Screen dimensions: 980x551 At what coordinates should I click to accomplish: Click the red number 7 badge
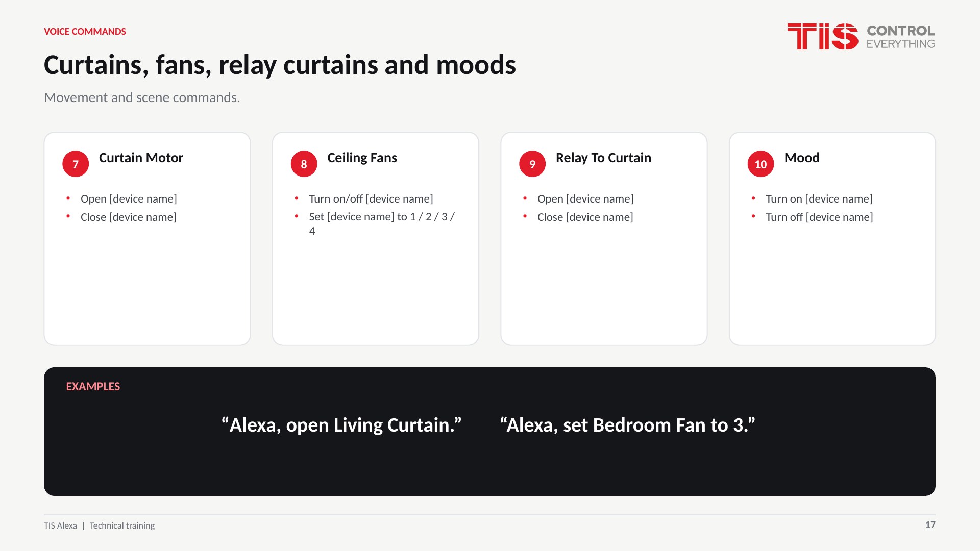point(76,164)
